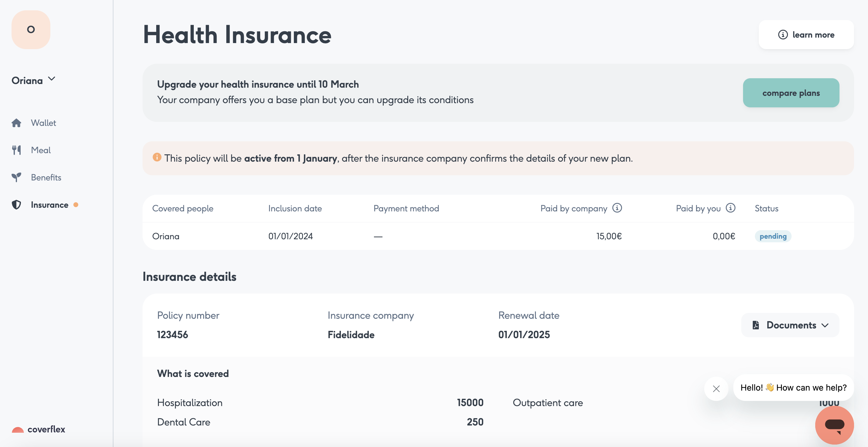The width and height of the screenshot is (868, 447).
Task: Dismiss the chat greeting message
Action: tap(716, 389)
